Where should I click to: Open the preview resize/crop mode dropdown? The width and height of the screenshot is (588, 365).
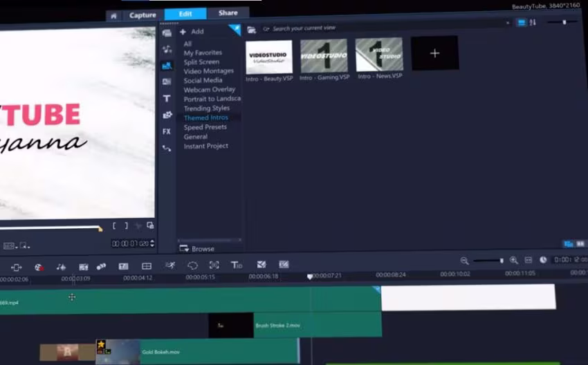coord(25,246)
